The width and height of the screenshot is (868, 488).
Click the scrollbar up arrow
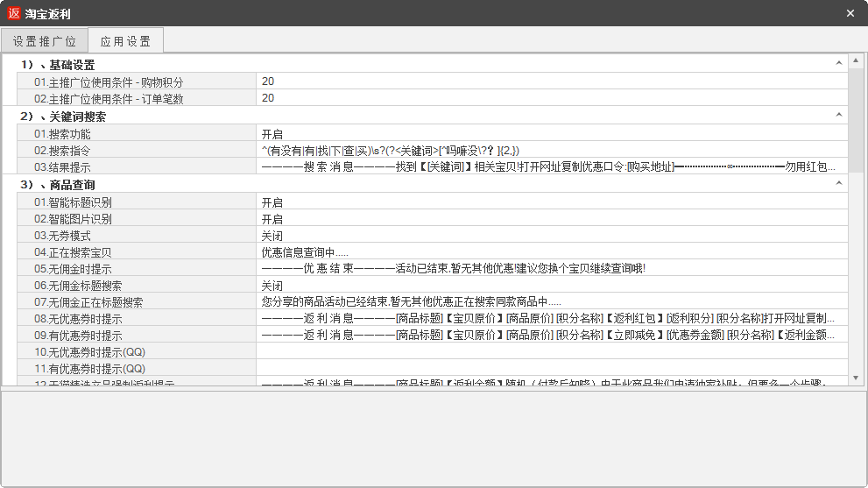856,60
